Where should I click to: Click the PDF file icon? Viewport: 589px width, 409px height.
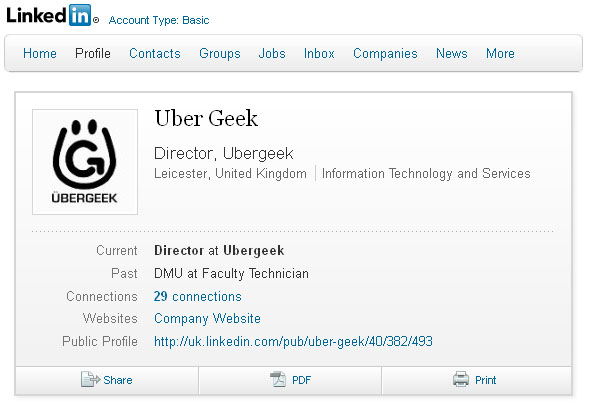pos(278,379)
